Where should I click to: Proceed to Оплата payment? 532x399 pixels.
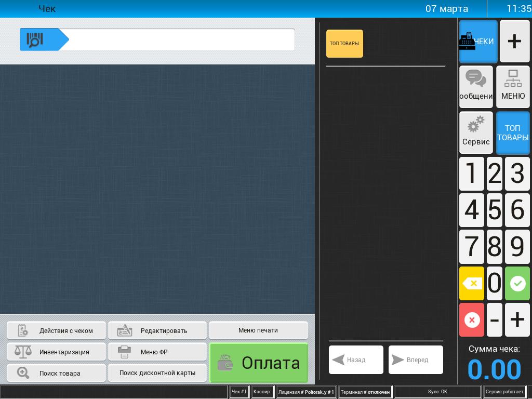259,363
